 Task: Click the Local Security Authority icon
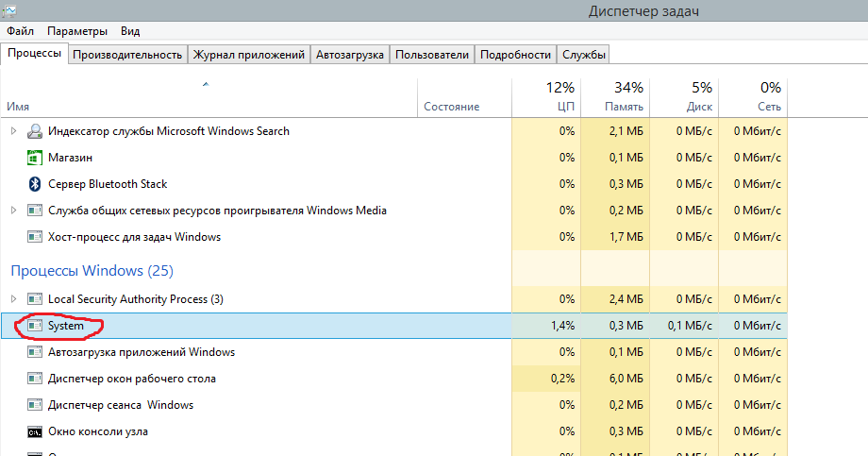[35, 299]
